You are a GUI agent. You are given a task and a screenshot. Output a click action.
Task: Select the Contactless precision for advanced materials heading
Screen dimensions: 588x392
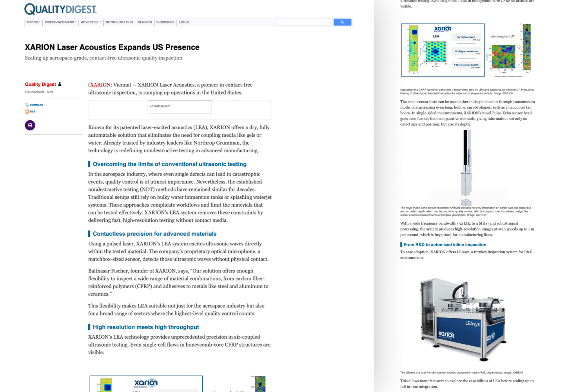coord(154,234)
